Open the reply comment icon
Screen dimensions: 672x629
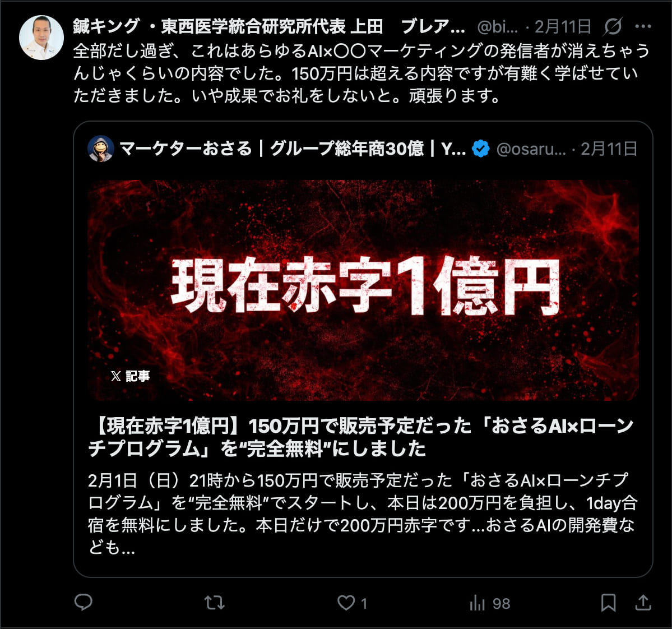83,603
